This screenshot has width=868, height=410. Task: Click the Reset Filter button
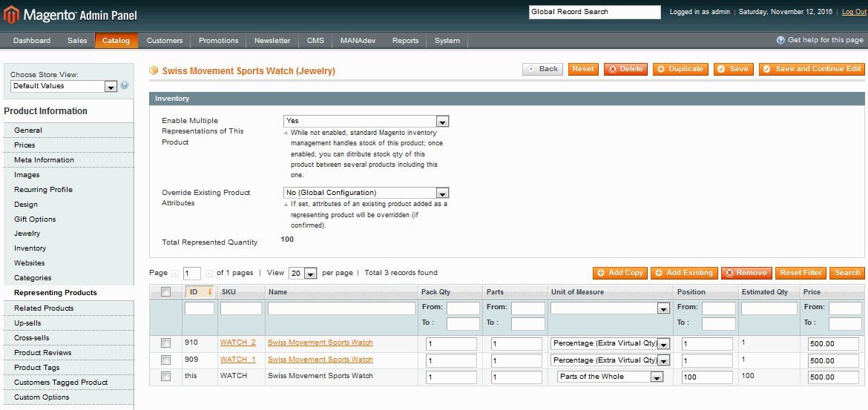[x=800, y=273]
